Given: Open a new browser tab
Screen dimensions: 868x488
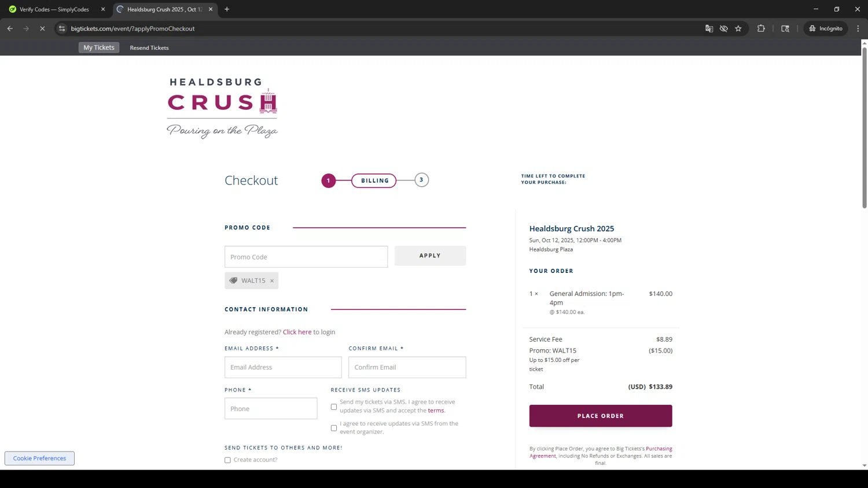Looking at the screenshot, I should [227, 9].
